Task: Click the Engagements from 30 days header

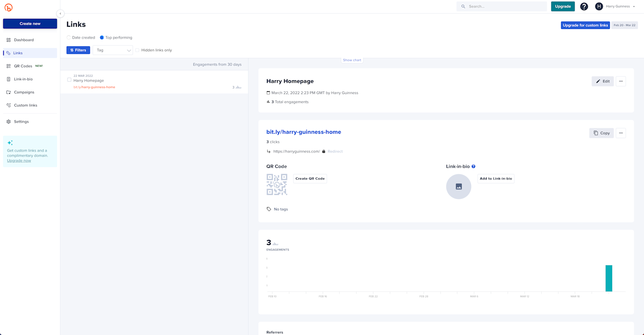Action: [x=217, y=65]
